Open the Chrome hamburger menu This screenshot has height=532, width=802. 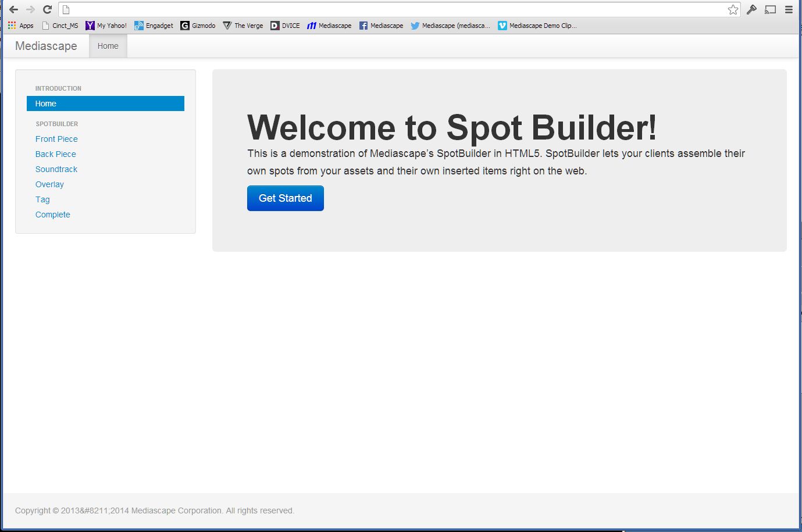789,9
